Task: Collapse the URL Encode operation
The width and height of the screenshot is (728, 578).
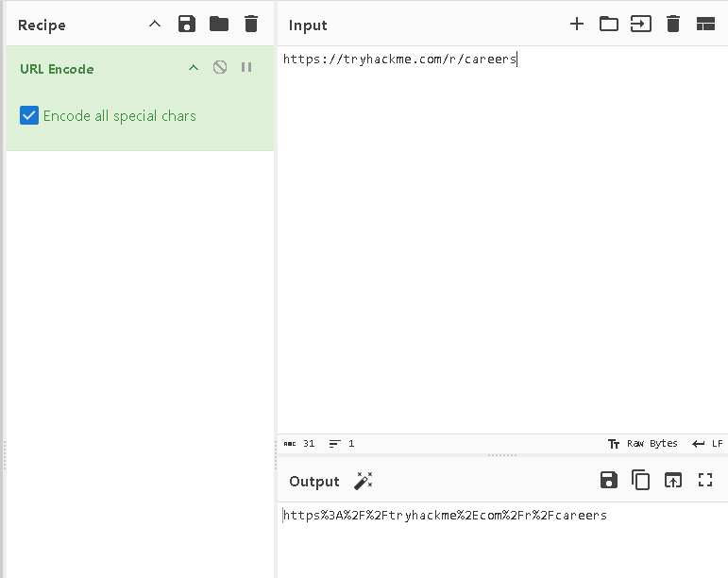Action: (x=194, y=67)
